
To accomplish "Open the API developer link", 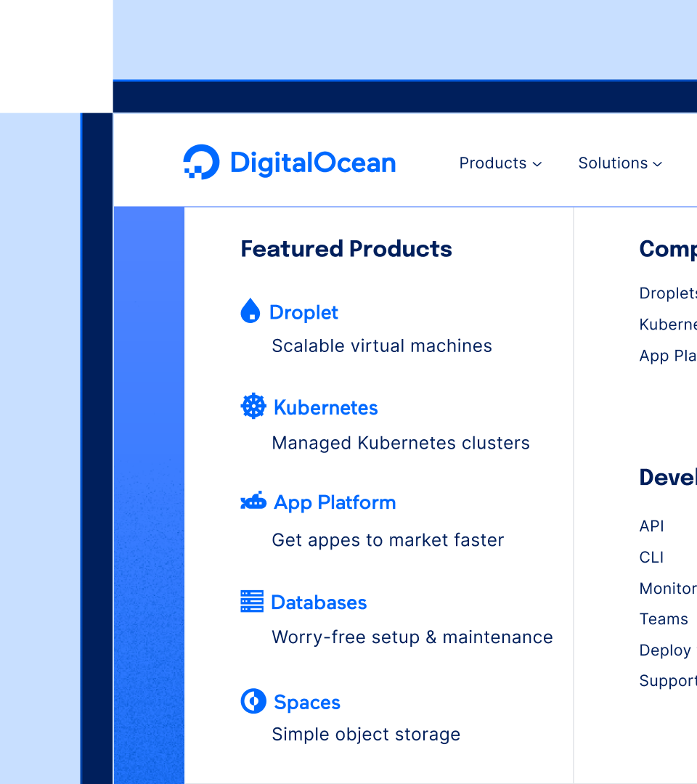I will [651, 526].
